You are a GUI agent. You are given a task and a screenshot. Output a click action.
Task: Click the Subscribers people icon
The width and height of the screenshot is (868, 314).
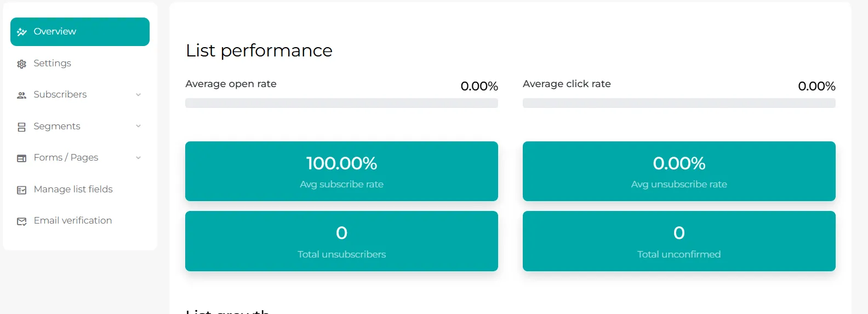coord(22,95)
